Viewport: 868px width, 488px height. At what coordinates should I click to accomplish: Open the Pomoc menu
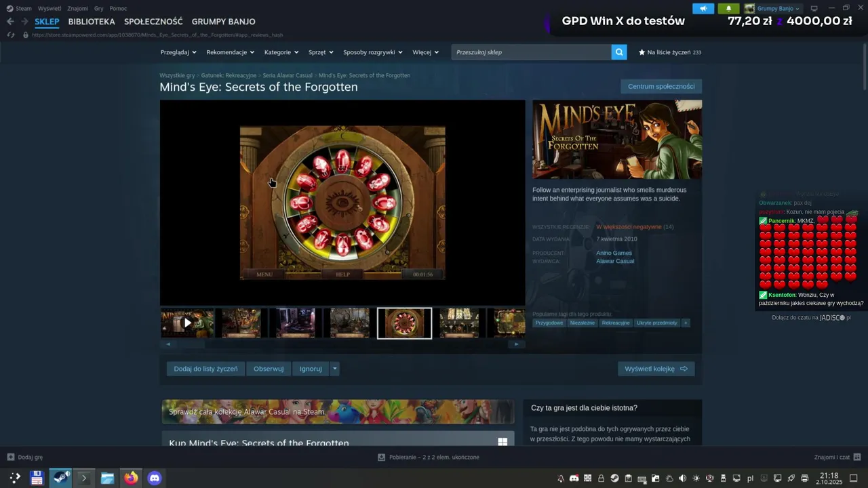tap(118, 8)
